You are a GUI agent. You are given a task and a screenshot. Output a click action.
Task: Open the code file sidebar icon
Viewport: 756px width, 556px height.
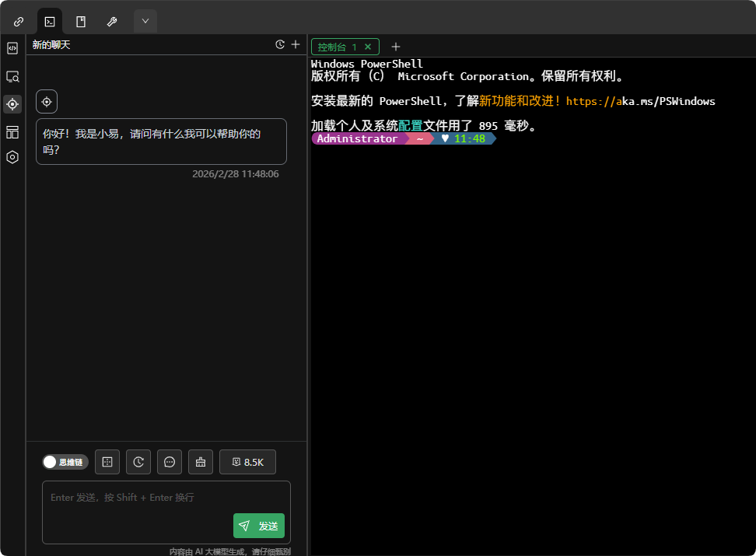[x=12, y=48]
